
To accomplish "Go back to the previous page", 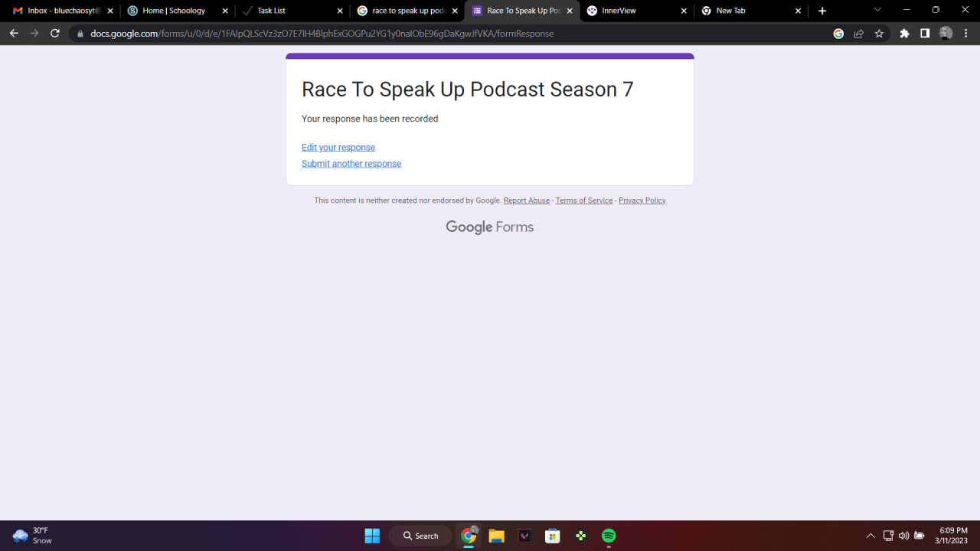I will [14, 34].
